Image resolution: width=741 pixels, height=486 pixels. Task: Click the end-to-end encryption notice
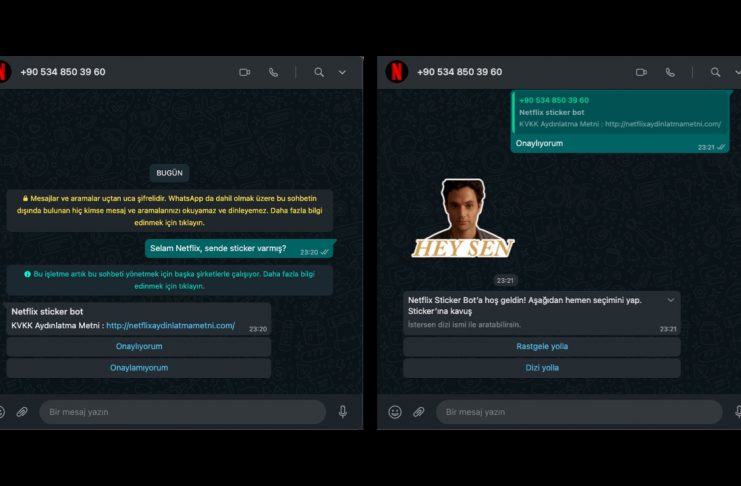pos(169,210)
